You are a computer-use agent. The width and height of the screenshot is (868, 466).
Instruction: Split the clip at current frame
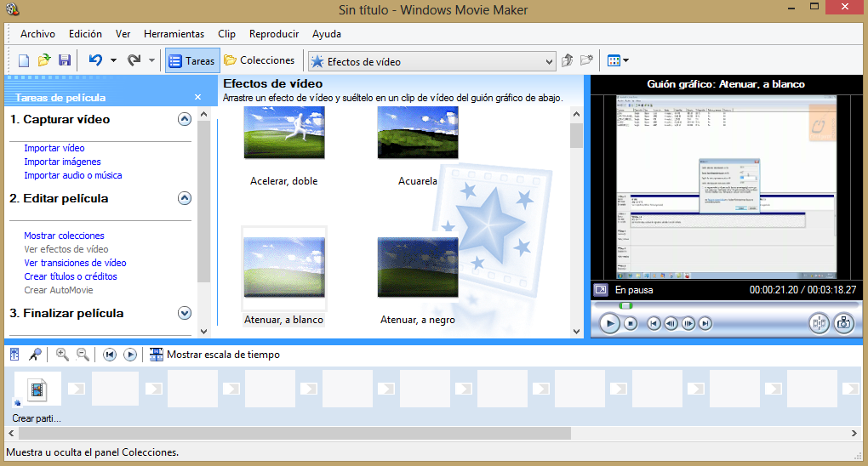click(819, 324)
